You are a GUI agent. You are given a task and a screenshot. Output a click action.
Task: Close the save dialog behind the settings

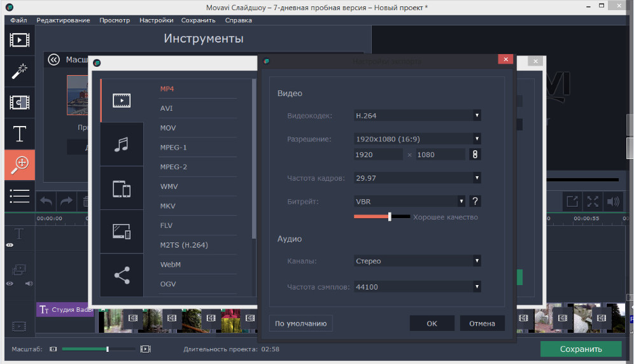[x=535, y=61]
